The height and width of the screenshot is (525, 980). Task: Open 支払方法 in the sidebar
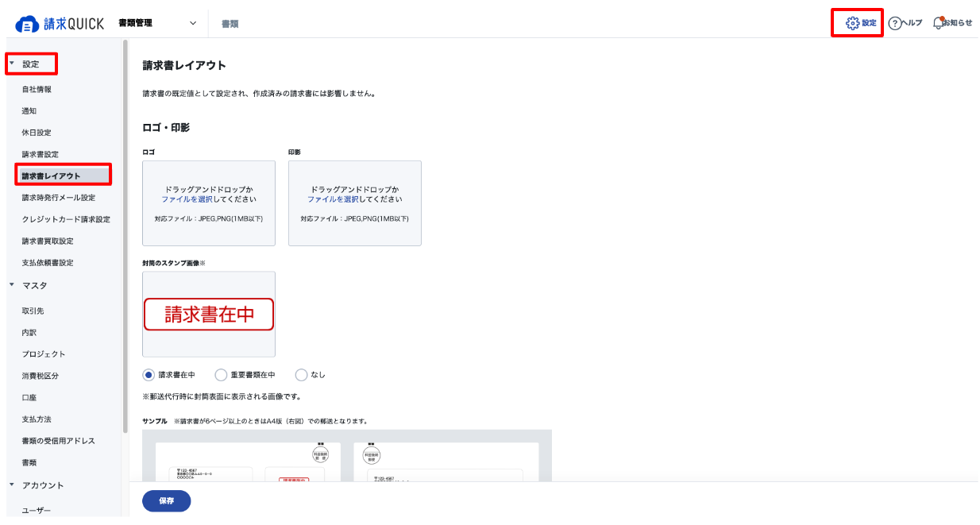pyautogui.click(x=37, y=419)
